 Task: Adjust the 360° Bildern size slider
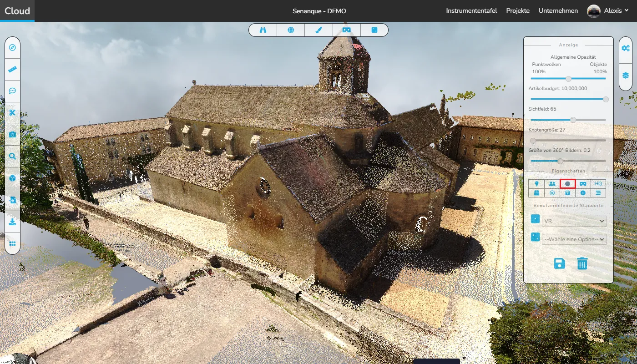[x=568, y=161]
